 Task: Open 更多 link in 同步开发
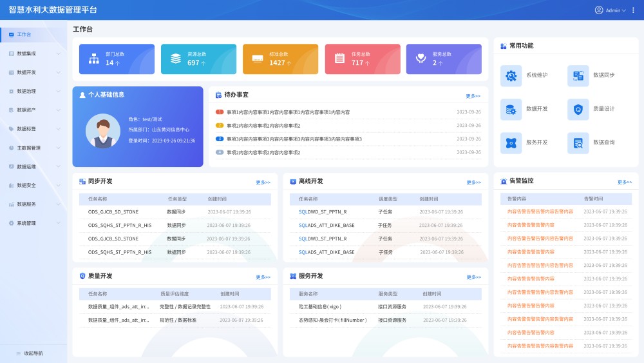(263, 182)
